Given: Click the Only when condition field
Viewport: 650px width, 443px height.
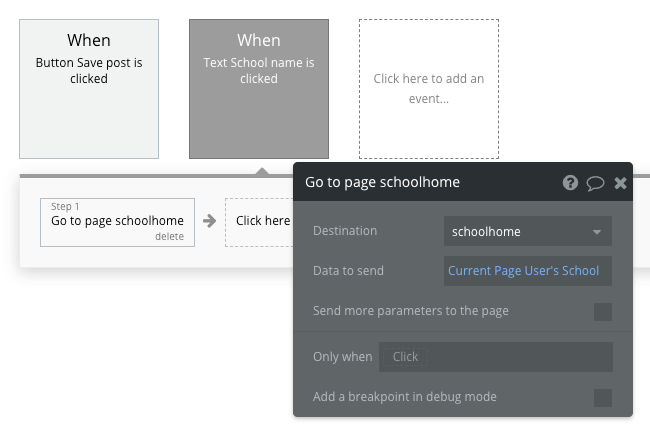Looking at the screenshot, I should [x=496, y=357].
